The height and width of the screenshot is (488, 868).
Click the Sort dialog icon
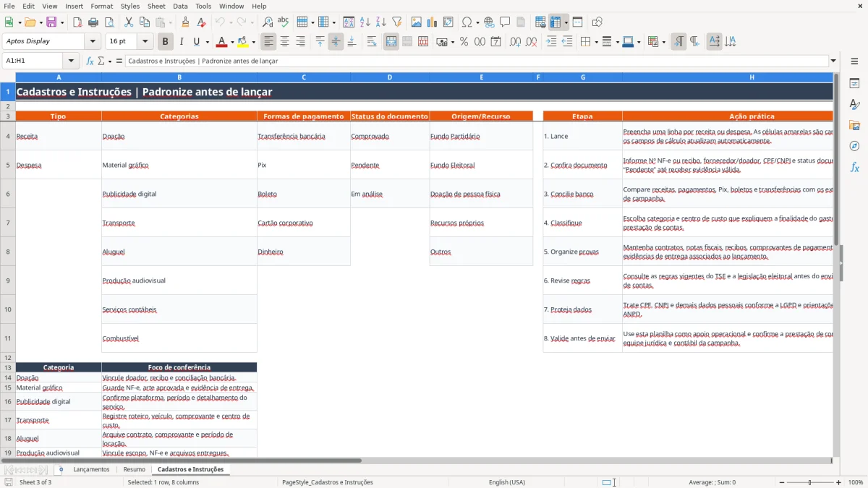coord(349,22)
